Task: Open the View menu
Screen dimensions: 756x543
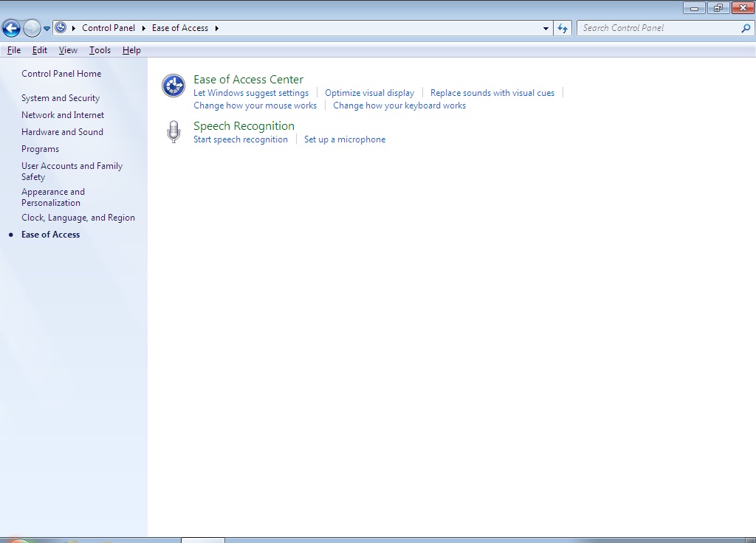Action: (68, 50)
